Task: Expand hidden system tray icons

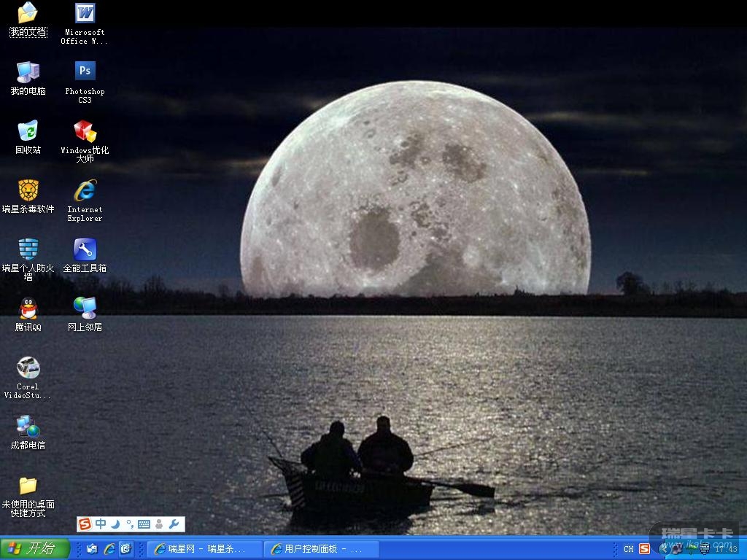Action: (663, 549)
